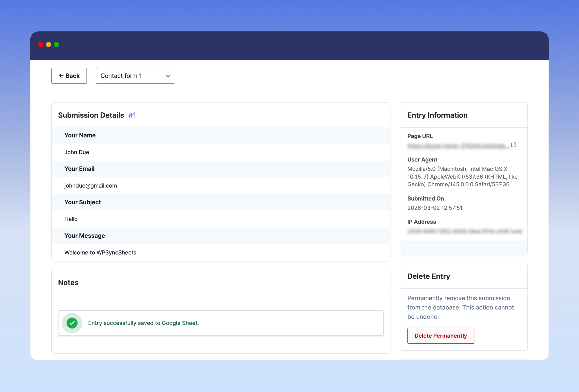Click the Back arrow button
The height and width of the screenshot is (392, 579).
pos(69,76)
